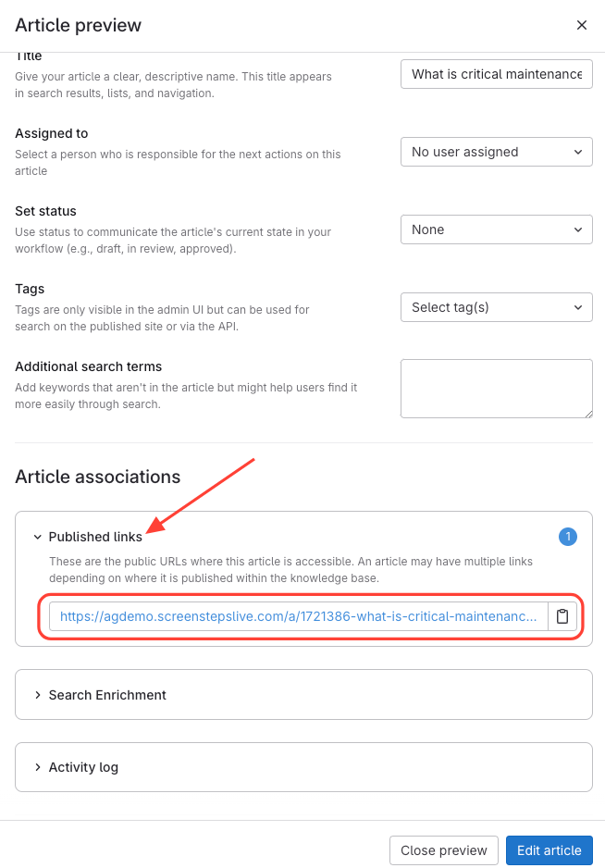Screen dimensions: 605x868
Task: Click the Close preview button
Action: click(x=443, y=850)
